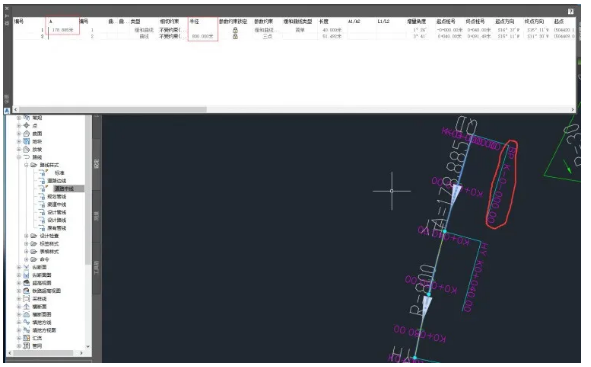
Task: Collapse the 路线 tree node
Action: pos(19,157)
